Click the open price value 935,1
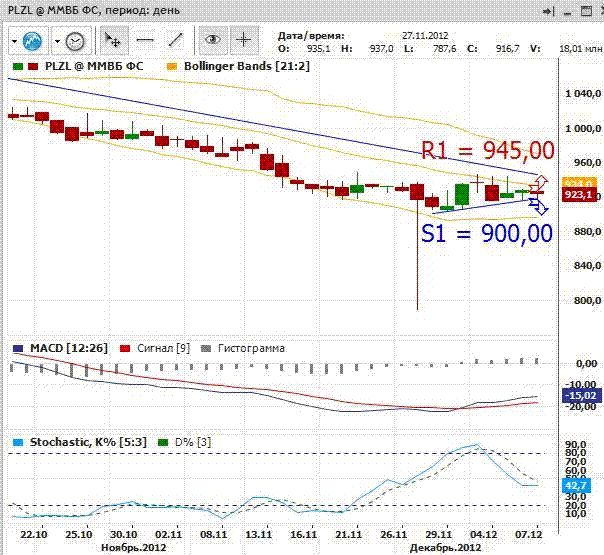This screenshot has width=604, height=555. (319, 49)
